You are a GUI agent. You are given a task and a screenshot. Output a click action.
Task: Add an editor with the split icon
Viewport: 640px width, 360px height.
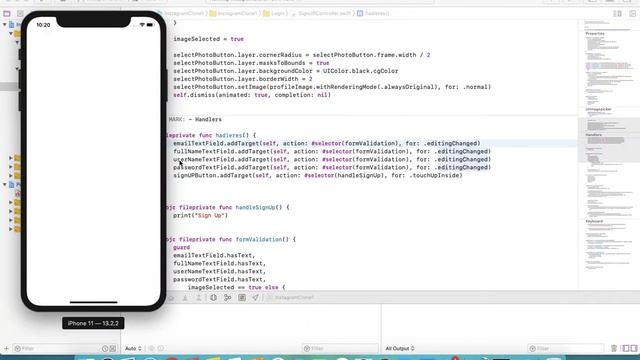(633, 13)
